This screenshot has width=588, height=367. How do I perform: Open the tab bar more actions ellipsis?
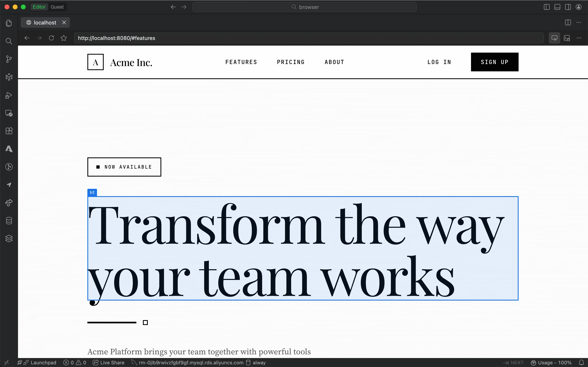pyautogui.click(x=579, y=23)
